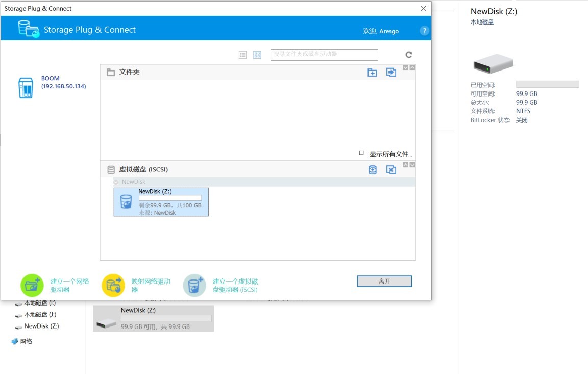Expand the 文件夹 section with up chevron
The height and width of the screenshot is (374, 588).
(x=412, y=67)
